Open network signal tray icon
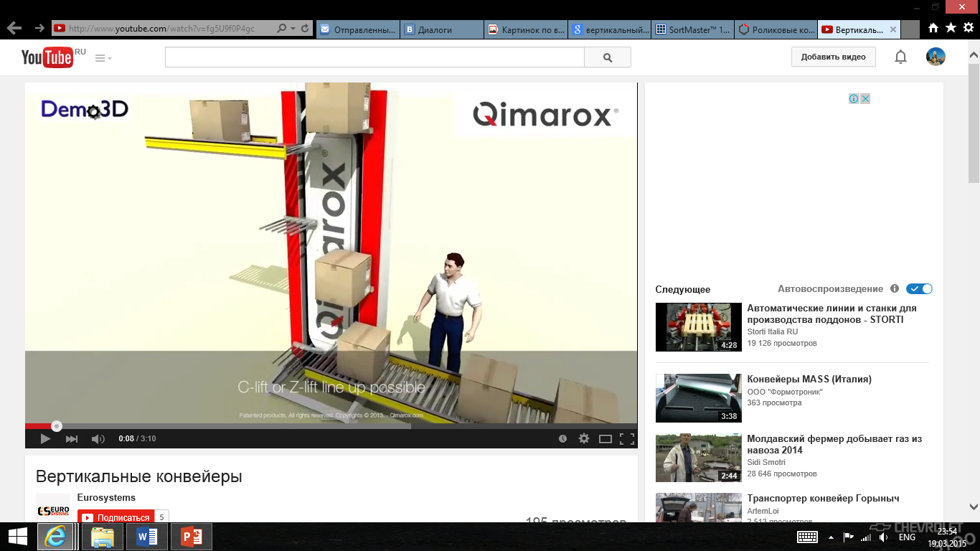The width and height of the screenshot is (980, 551). click(x=866, y=537)
